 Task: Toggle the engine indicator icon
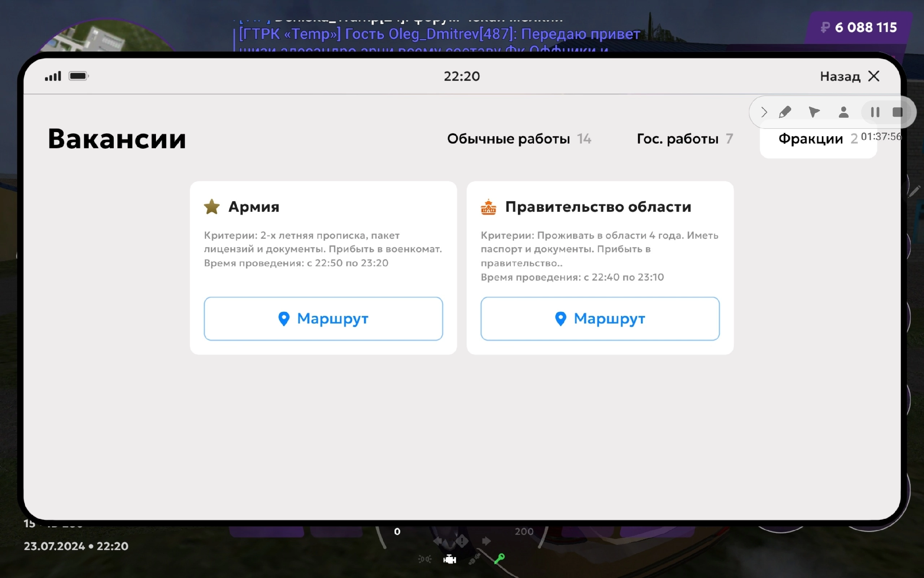coord(450,560)
